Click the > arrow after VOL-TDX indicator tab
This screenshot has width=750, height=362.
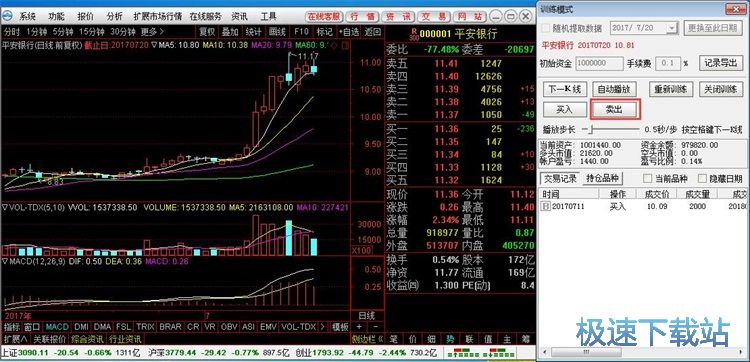pos(322,327)
